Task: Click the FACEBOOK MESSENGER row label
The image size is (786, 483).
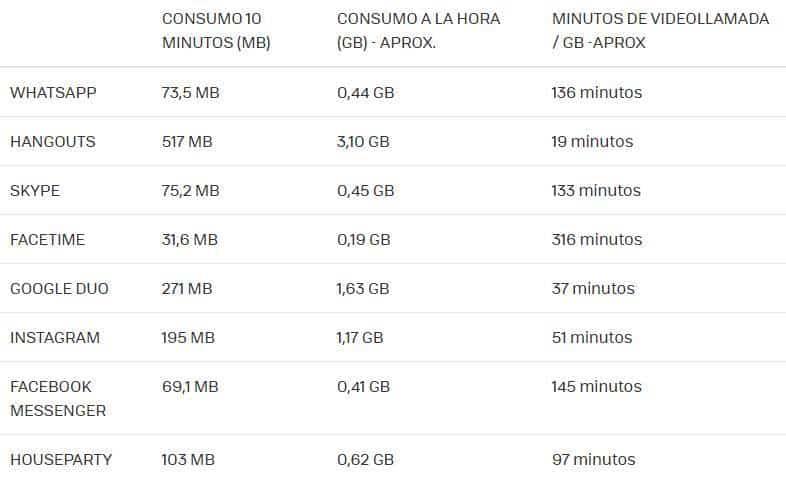Action: coord(58,398)
